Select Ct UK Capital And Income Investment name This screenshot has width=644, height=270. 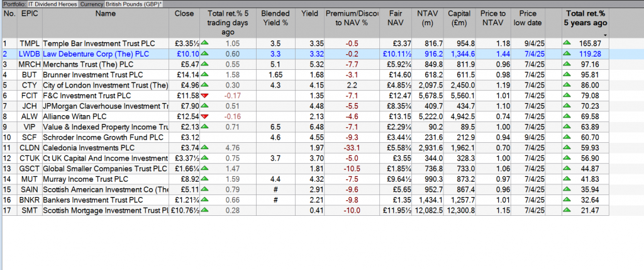[105, 159]
